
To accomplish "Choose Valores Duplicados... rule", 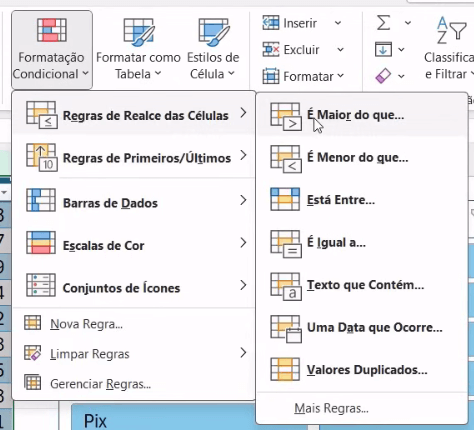I will pyautogui.click(x=362, y=370).
